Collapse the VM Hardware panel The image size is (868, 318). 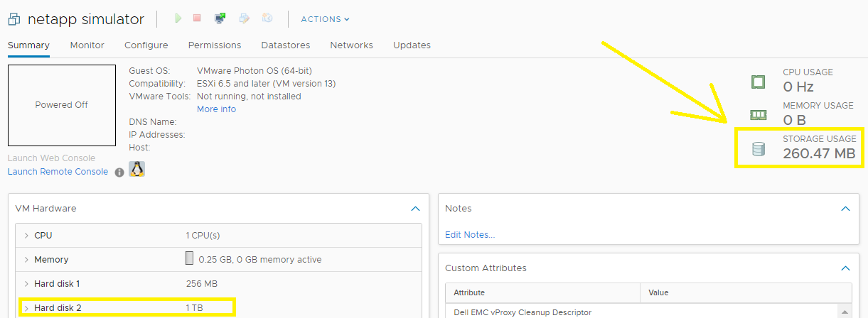click(x=415, y=209)
